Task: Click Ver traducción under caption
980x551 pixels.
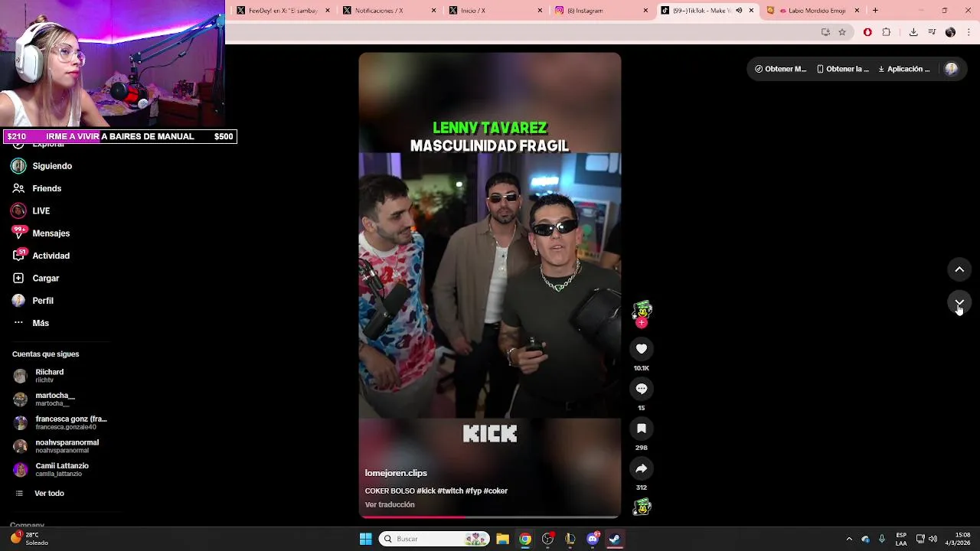Action: click(390, 505)
